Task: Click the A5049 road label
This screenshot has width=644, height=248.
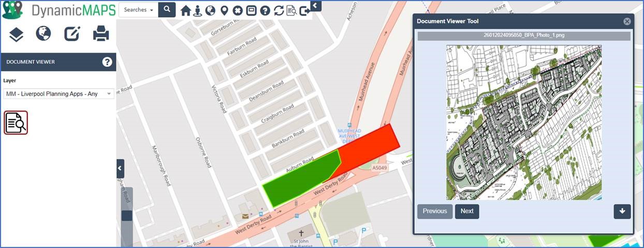Action: pyautogui.click(x=380, y=168)
